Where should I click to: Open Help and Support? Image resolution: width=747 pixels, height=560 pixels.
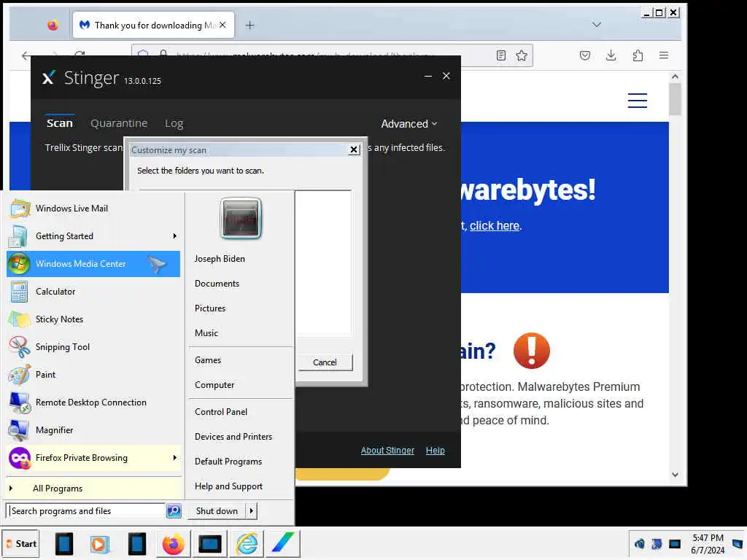228,486
